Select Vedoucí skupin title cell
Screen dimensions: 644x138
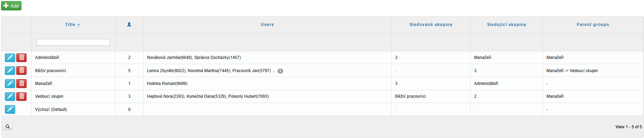pyautogui.click(x=73, y=96)
